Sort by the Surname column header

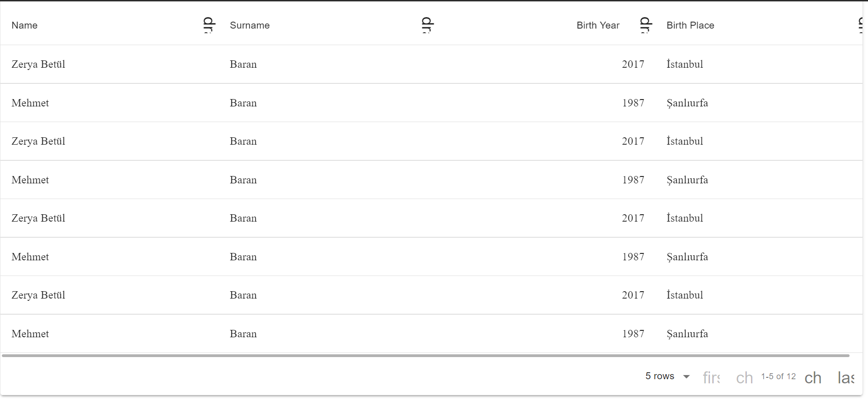click(250, 25)
